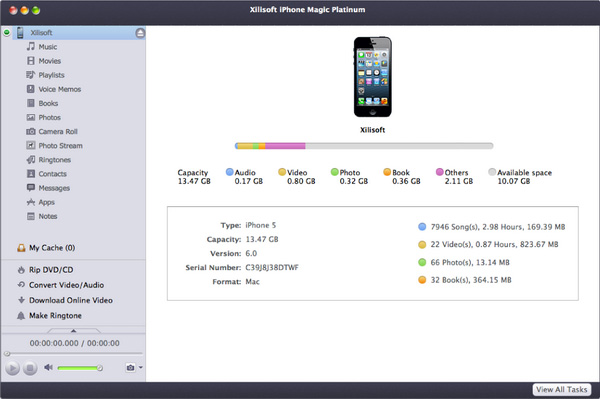Click the View All Tasks button

tap(561, 389)
